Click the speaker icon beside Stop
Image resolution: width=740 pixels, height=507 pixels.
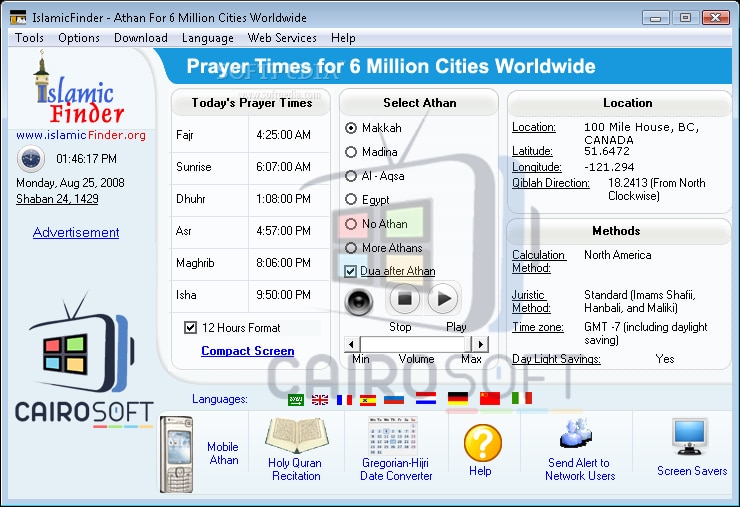(359, 302)
